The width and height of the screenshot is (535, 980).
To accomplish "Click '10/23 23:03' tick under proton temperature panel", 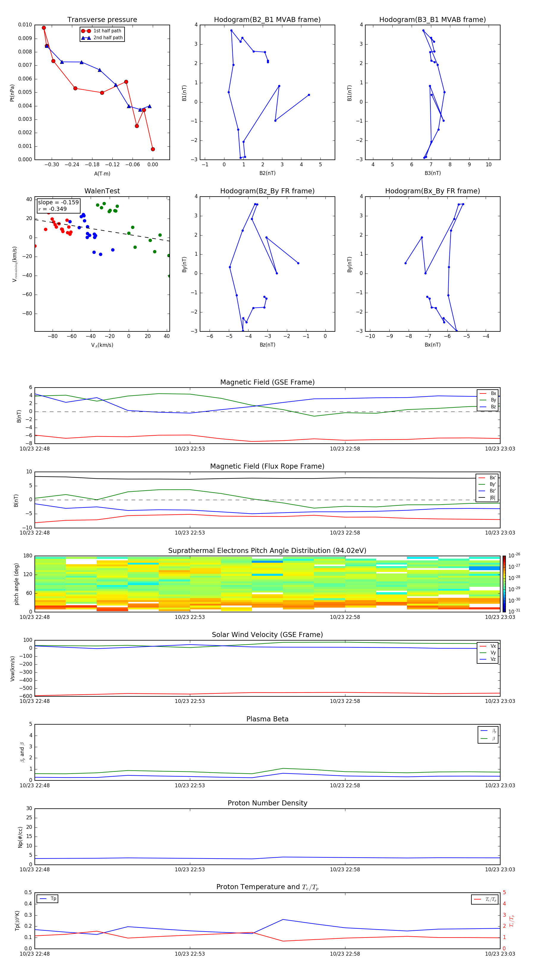I will coord(500,954).
